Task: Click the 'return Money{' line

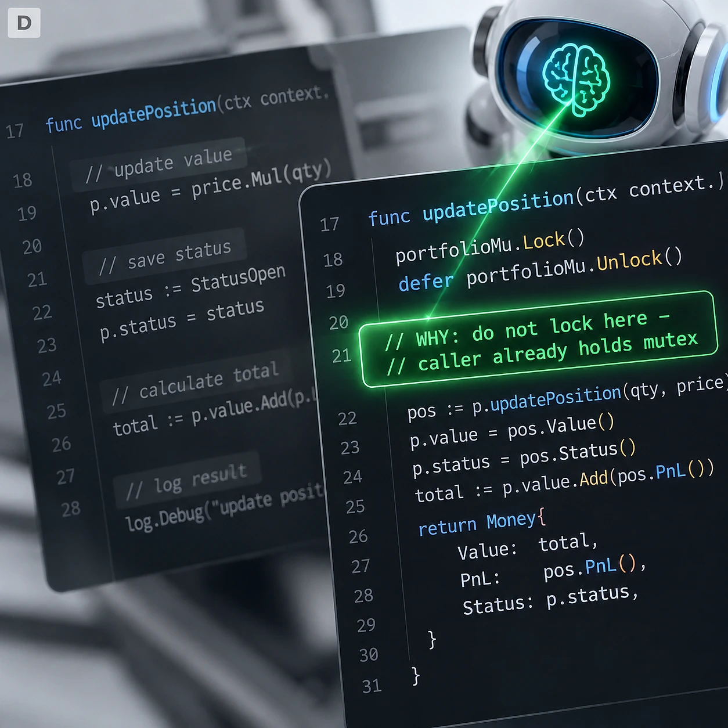Action: point(482,522)
